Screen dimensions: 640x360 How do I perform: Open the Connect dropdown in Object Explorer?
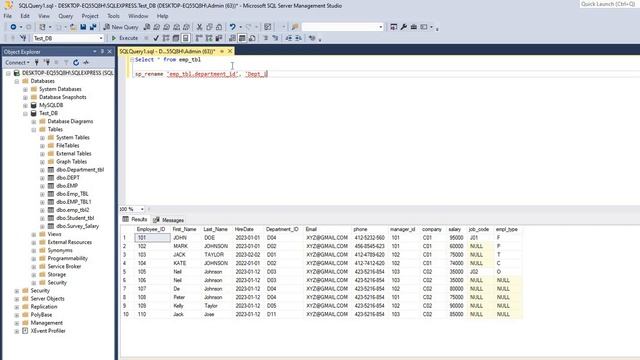point(17,62)
